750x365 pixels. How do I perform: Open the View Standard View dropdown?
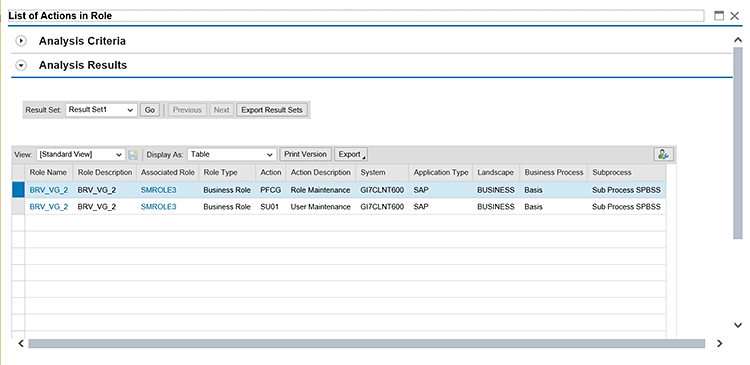click(x=81, y=155)
